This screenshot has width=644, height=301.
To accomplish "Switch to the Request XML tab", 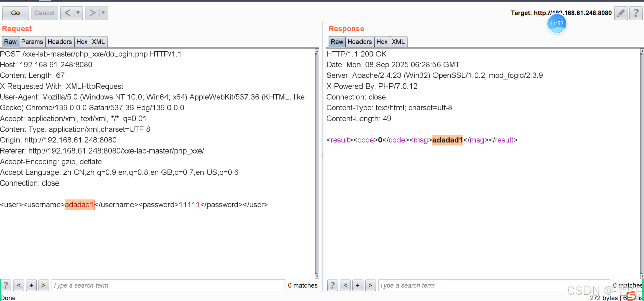I will tap(98, 42).
